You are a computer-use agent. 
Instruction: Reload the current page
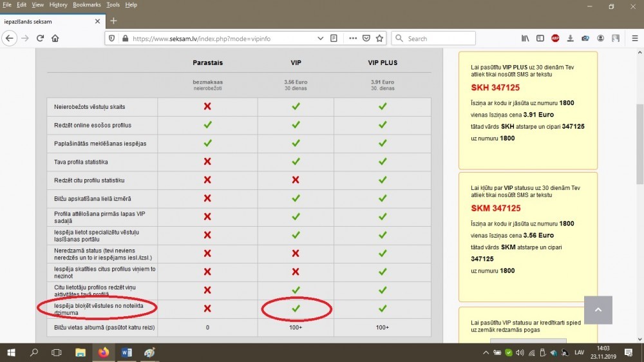pyautogui.click(x=40, y=38)
